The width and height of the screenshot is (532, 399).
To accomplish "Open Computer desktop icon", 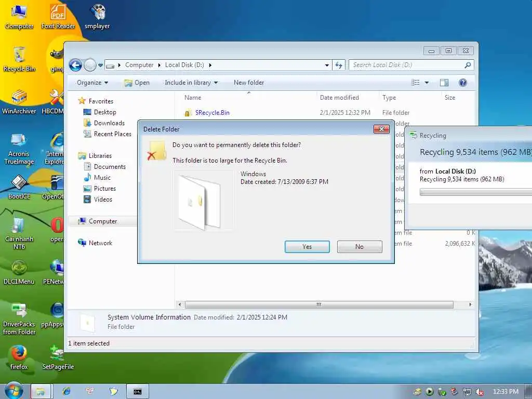I will [19, 17].
